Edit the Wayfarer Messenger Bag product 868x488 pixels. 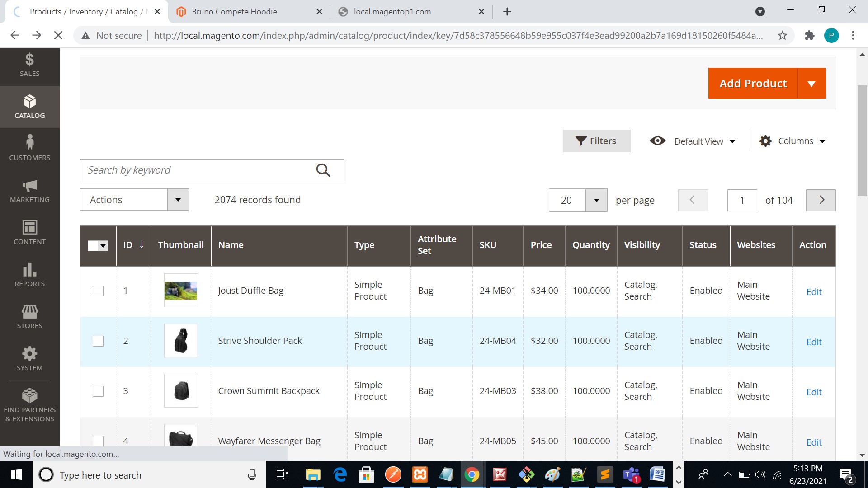[x=814, y=442]
